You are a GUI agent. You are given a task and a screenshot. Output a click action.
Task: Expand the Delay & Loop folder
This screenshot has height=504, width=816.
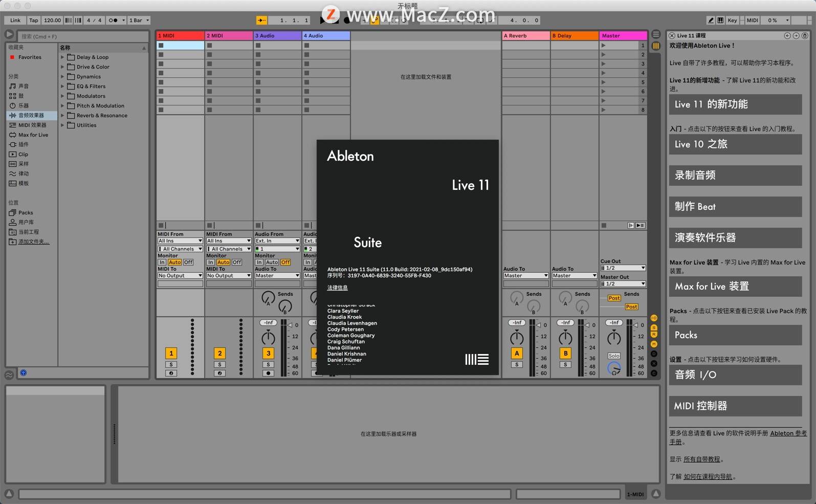[62, 57]
